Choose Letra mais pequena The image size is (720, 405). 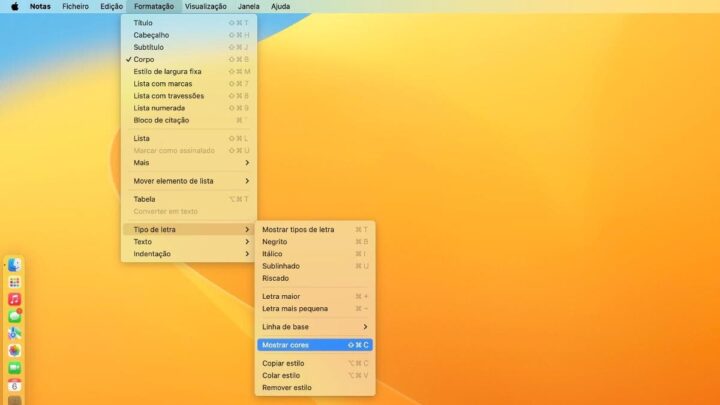pyautogui.click(x=315, y=309)
